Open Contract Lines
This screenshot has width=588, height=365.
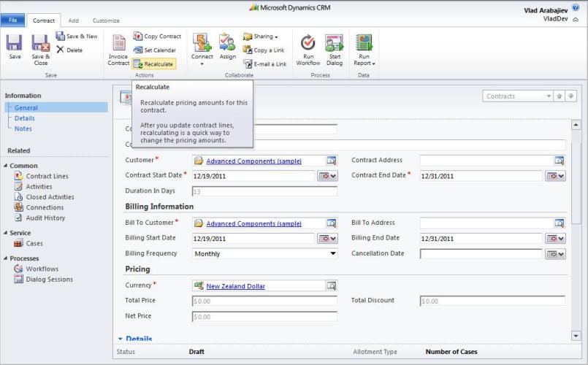pyautogui.click(x=41, y=176)
